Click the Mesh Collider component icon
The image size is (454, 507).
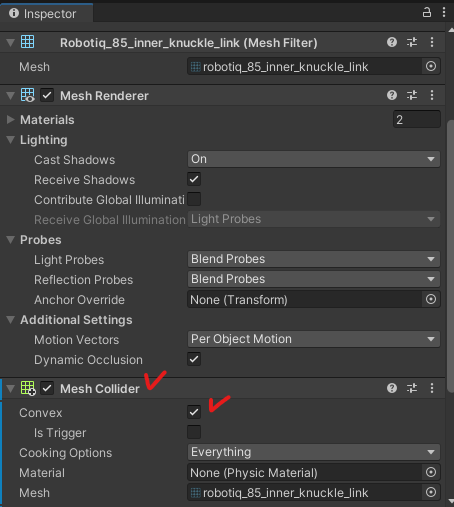28,388
